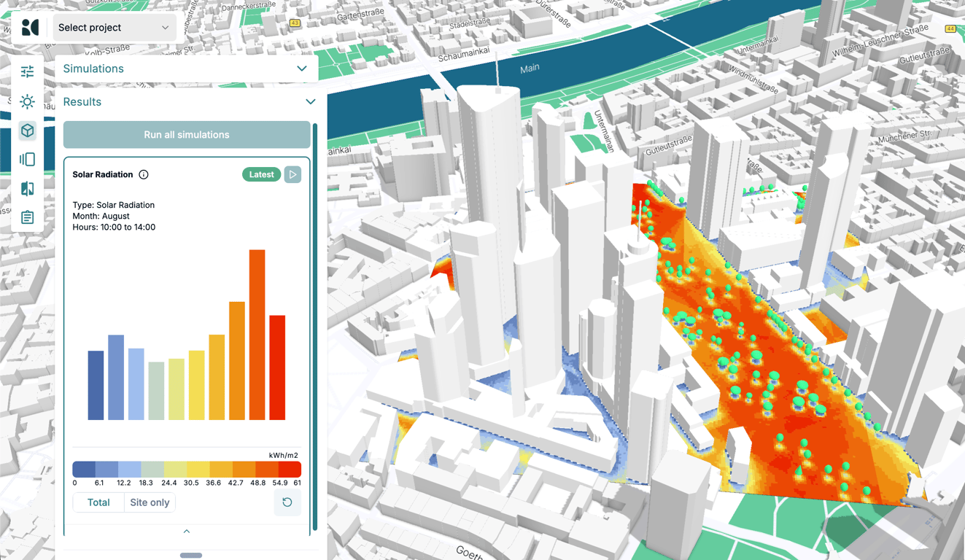
Task: Click the kWh/m2 unit label
Action: [x=284, y=456]
